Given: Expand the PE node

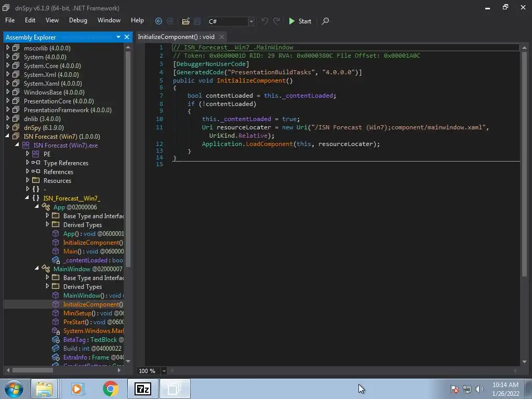Looking at the screenshot, I should (28, 154).
